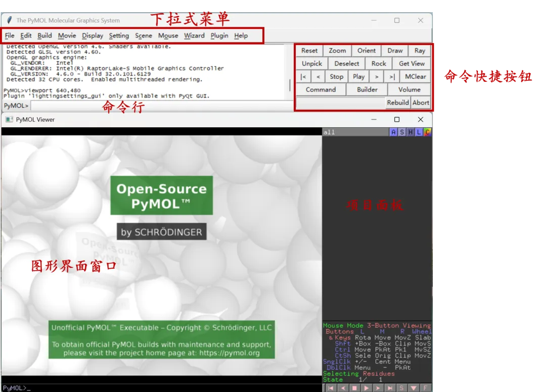Screen dimensions: 546x392
Task: Click the Get View button
Action: point(412,64)
